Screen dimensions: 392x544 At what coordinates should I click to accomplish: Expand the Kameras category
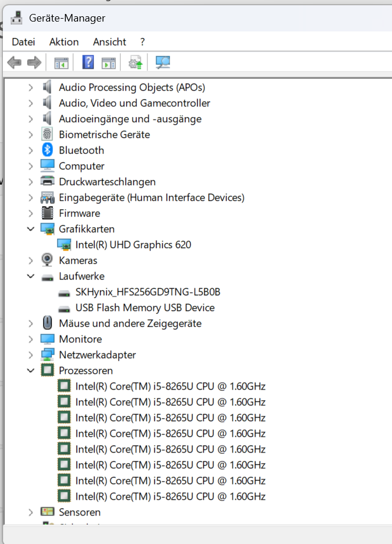pyautogui.click(x=31, y=260)
